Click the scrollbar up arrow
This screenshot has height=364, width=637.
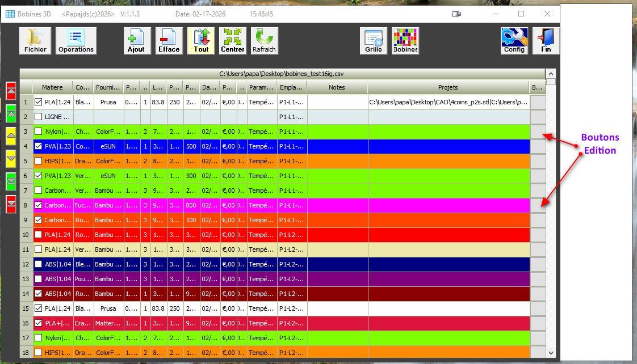tap(551, 74)
